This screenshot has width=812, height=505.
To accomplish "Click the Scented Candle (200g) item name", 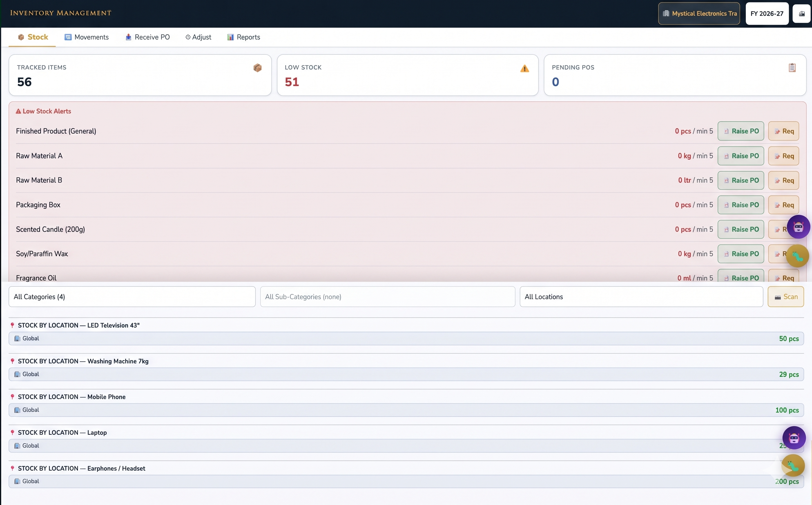I will (50, 229).
